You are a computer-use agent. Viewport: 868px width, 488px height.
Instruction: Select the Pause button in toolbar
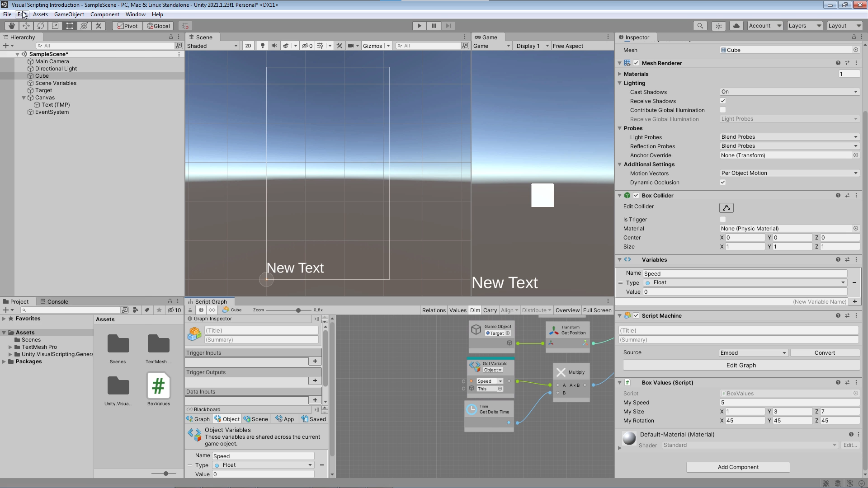(x=434, y=26)
